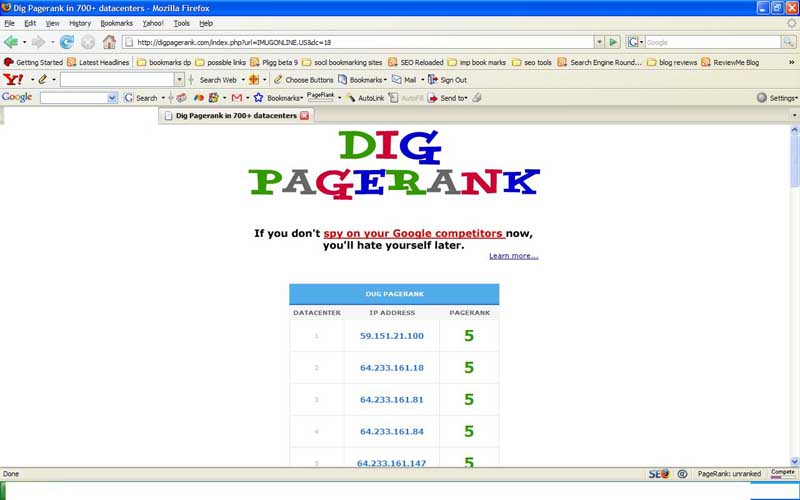Focus the address bar URL field

360,42
